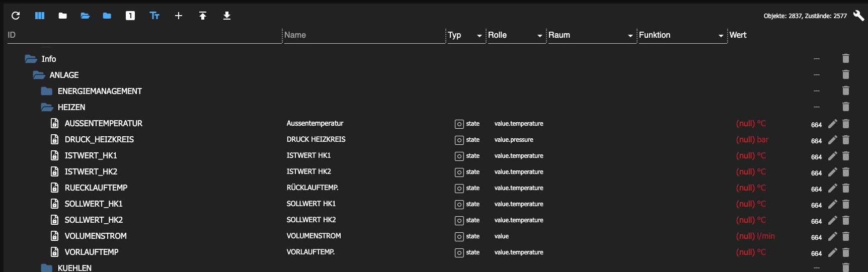868x272 pixels.
Task: Click the upload objects arrow icon
Action: click(x=203, y=16)
